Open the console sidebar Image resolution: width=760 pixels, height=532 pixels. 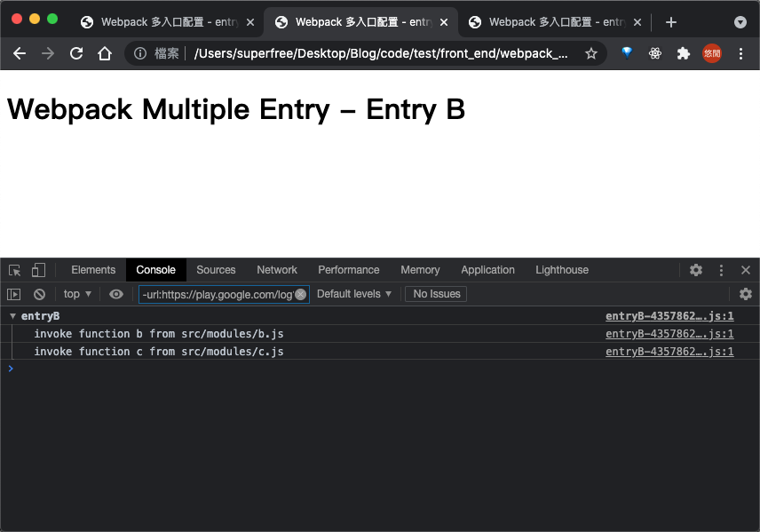tap(13, 294)
